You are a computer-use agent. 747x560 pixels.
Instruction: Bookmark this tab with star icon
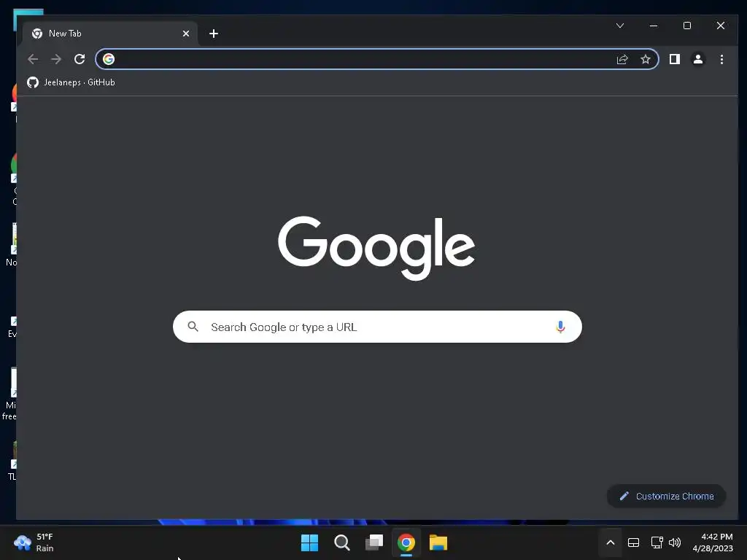click(646, 59)
